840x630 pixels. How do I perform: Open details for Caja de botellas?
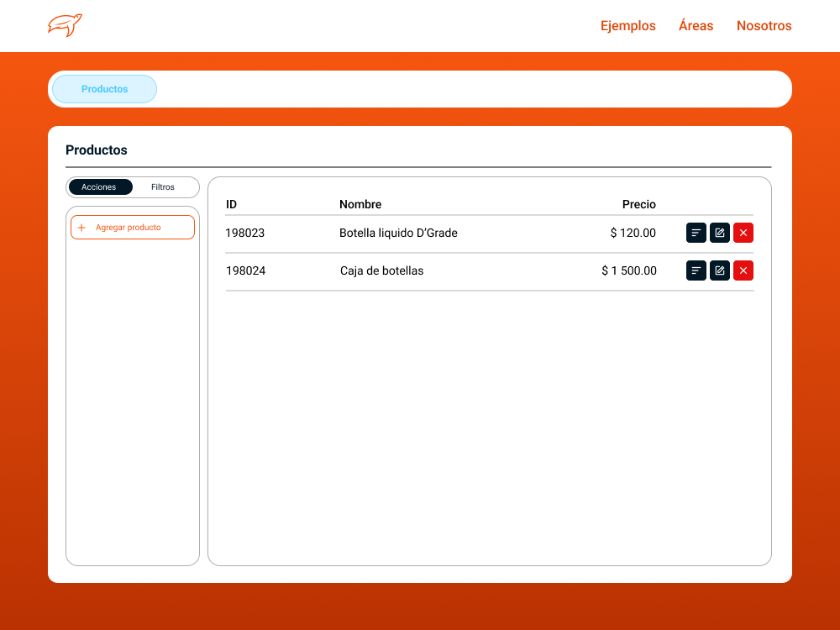pos(696,270)
